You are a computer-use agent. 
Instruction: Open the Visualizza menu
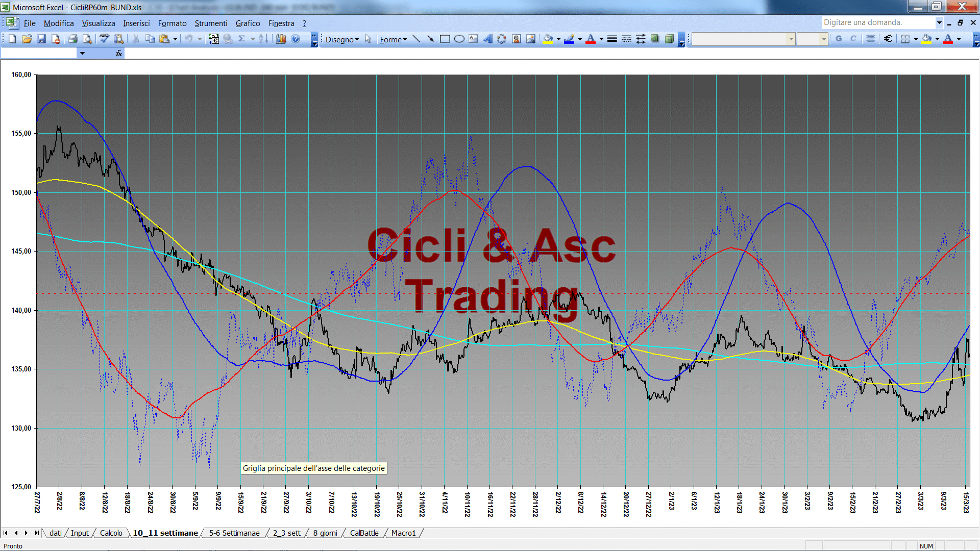coord(99,23)
